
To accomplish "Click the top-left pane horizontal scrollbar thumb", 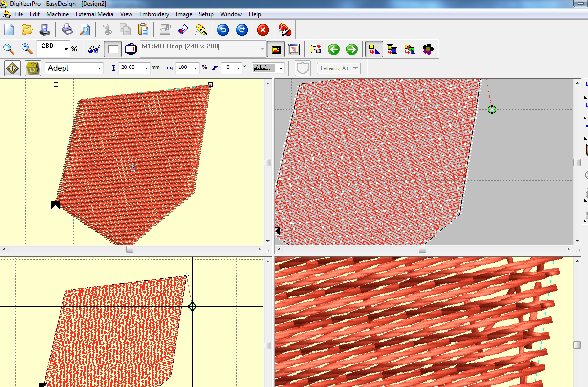I will pyautogui.click(x=130, y=249).
